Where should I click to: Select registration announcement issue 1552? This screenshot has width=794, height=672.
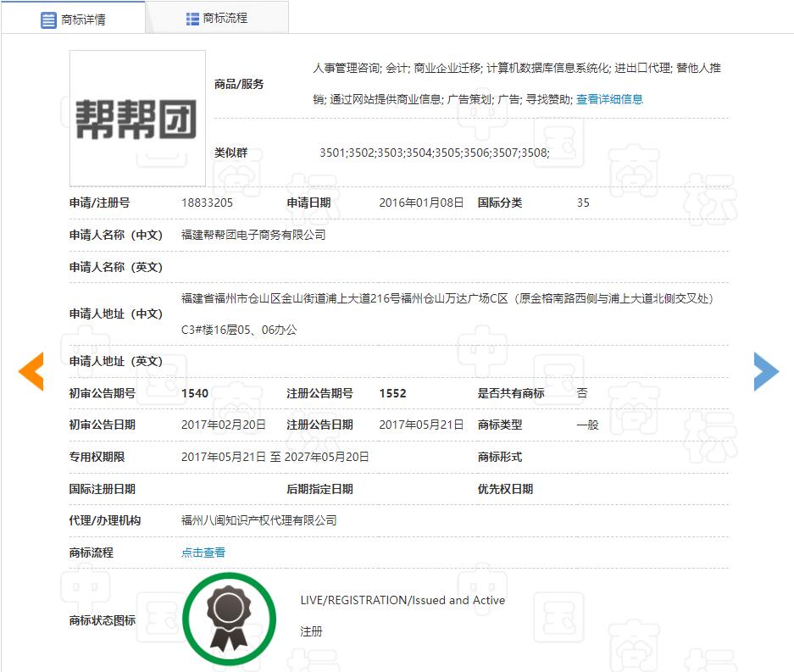click(x=393, y=393)
